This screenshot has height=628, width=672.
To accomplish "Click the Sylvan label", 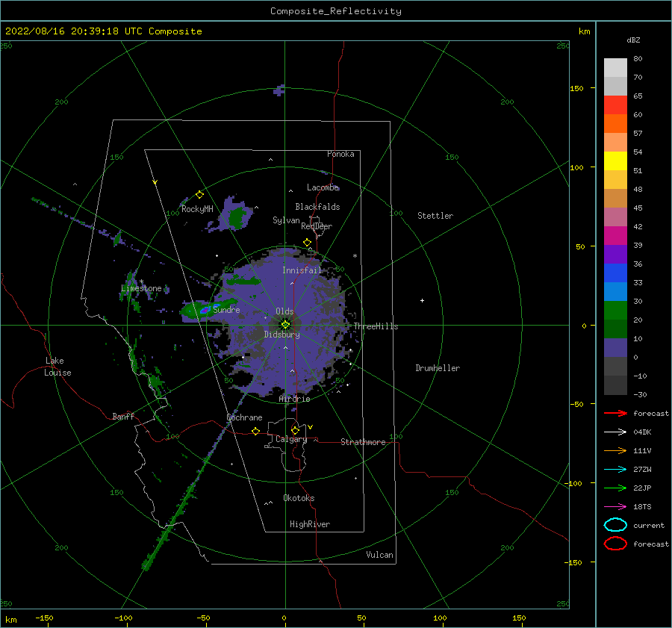I will (x=286, y=220).
